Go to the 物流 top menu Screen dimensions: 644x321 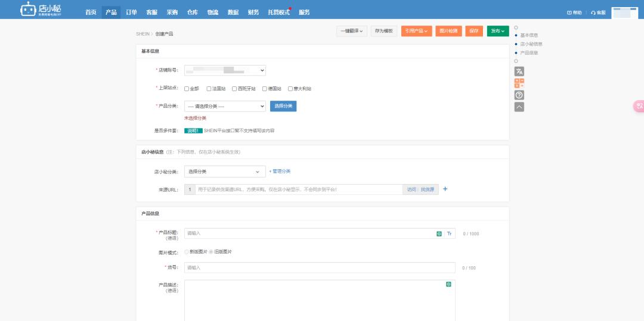[x=213, y=12]
